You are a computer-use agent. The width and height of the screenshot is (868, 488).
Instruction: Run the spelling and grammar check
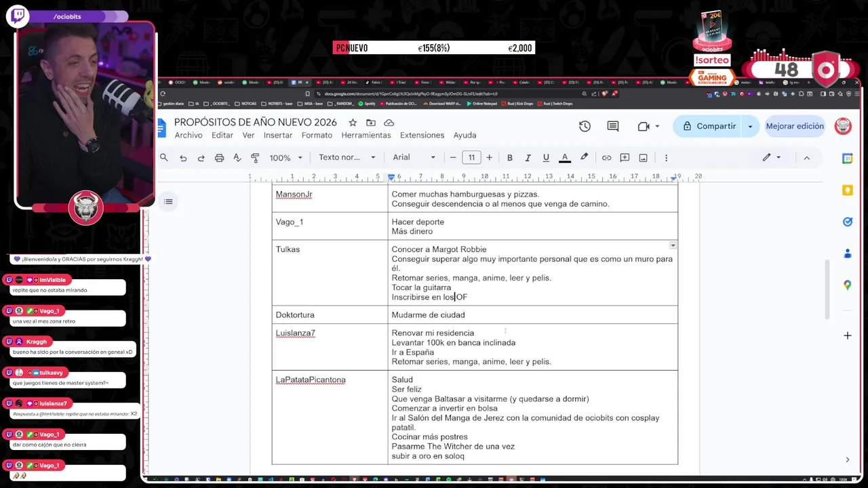(237, 157)
